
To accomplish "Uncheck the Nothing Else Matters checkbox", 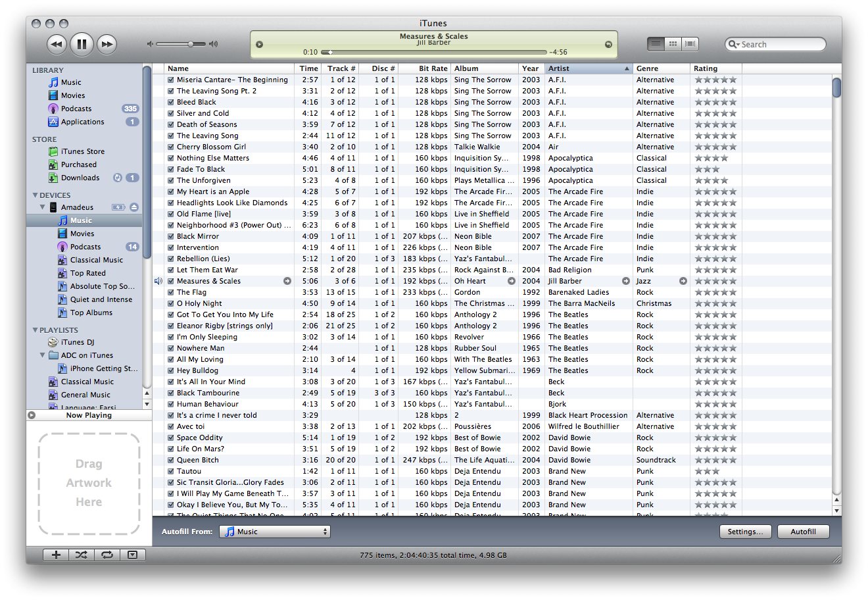I will click(170, 158).
